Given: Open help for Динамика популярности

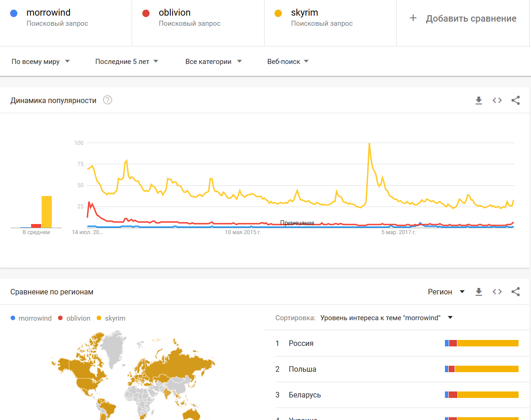Looking at the screenshot, I should point(107,100).
